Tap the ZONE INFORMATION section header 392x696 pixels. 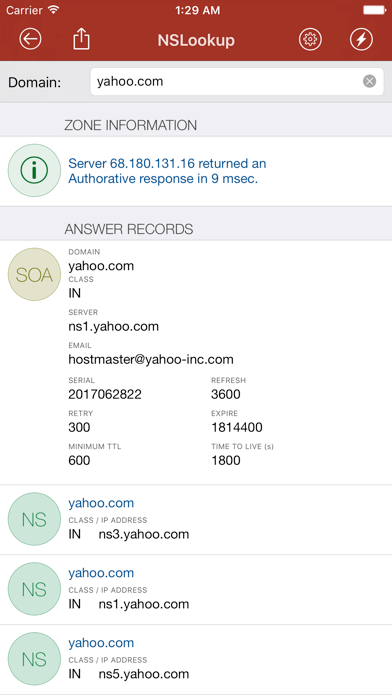[131, 125]
